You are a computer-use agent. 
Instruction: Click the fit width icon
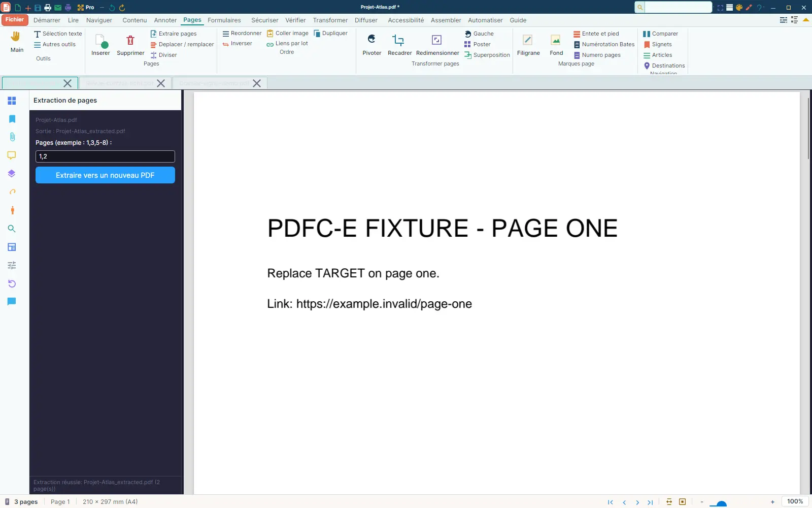click(x=669, y=502)
